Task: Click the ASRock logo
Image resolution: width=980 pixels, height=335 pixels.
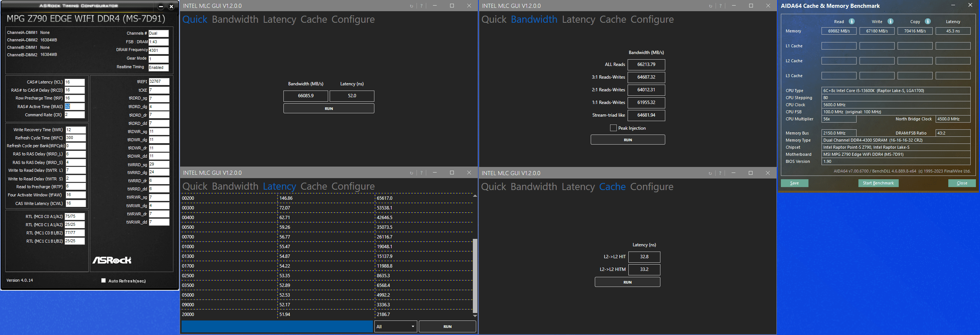Action: pyautogui.click(x=112, y=260)
